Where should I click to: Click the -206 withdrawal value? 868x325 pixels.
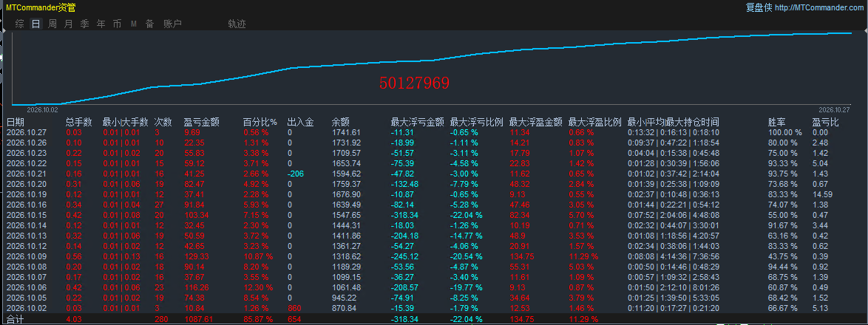(296, 174)
